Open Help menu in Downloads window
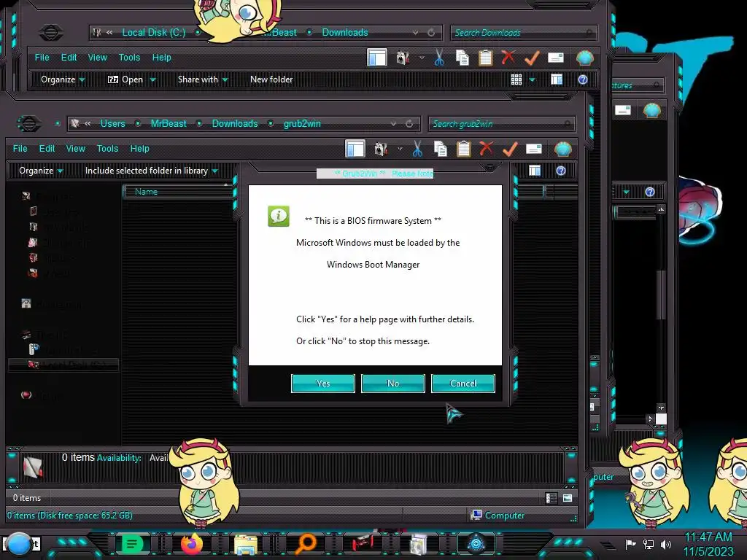Image resolution: width=747 pixels, height=560 pixels. coord(161,57)
